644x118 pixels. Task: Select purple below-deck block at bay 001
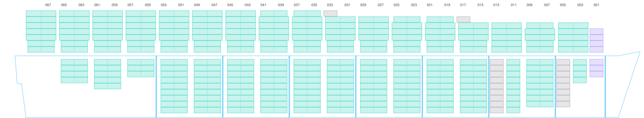pos(596,68)
